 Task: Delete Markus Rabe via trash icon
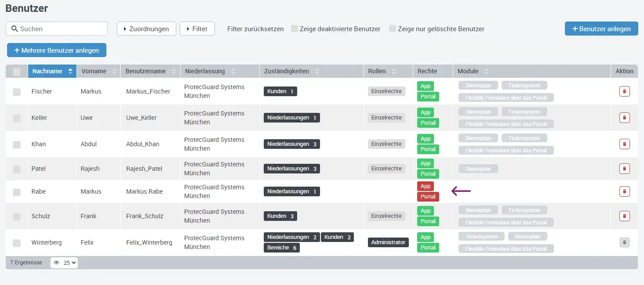coord(624,191)
